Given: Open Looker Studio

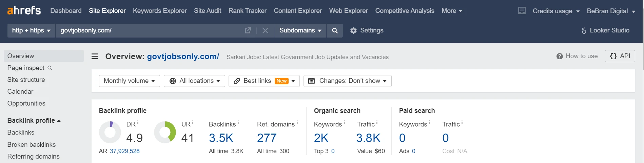Looking at the screenshot, I should (x=605, y=30).
